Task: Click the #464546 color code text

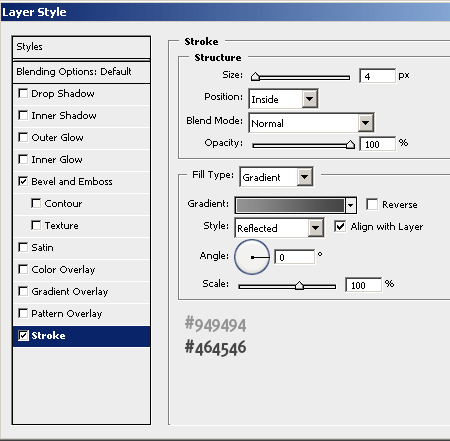Action: (215, 348)
